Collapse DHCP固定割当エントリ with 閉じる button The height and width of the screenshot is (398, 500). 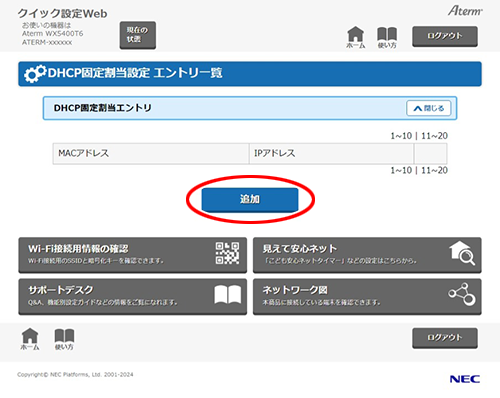429,108
